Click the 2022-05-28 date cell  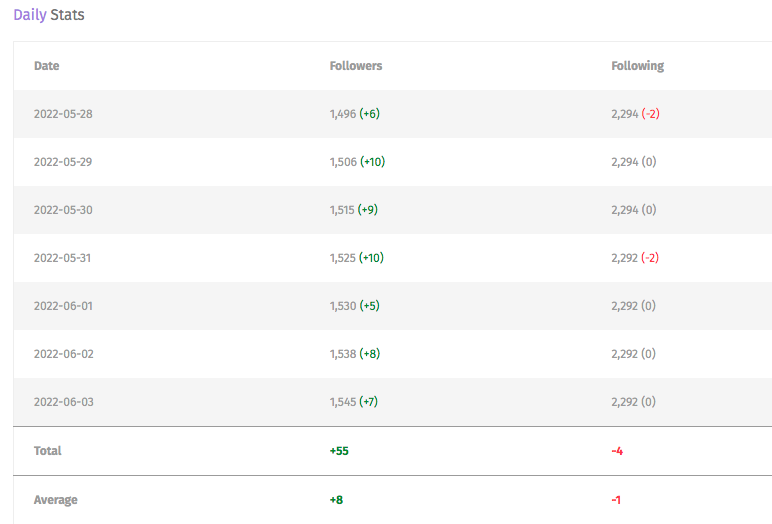tap(63, 114)
